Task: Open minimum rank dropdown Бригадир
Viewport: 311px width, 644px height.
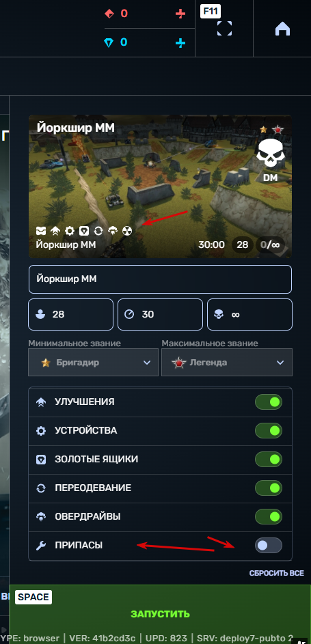Action: coord(93,362)
